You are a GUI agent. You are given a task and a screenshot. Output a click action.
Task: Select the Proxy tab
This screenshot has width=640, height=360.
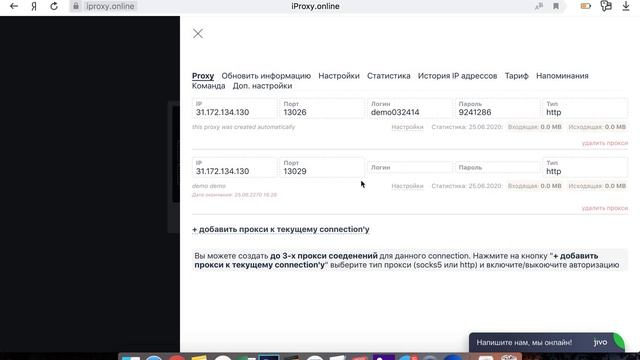pos(203,76)
